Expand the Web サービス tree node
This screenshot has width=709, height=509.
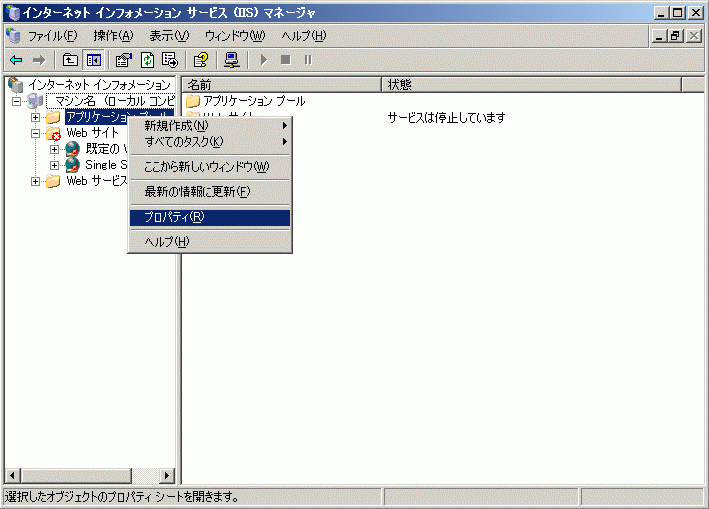coord(35,181)
